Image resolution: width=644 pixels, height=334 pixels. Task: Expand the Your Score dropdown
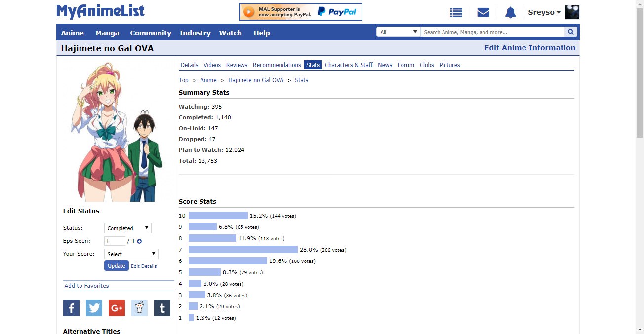[x=131, y=254]
